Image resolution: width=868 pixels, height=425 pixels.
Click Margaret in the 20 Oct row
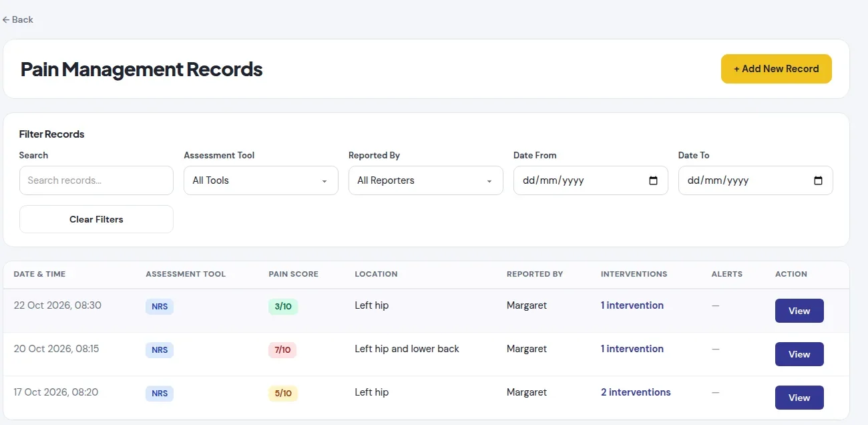pos(526,349)
